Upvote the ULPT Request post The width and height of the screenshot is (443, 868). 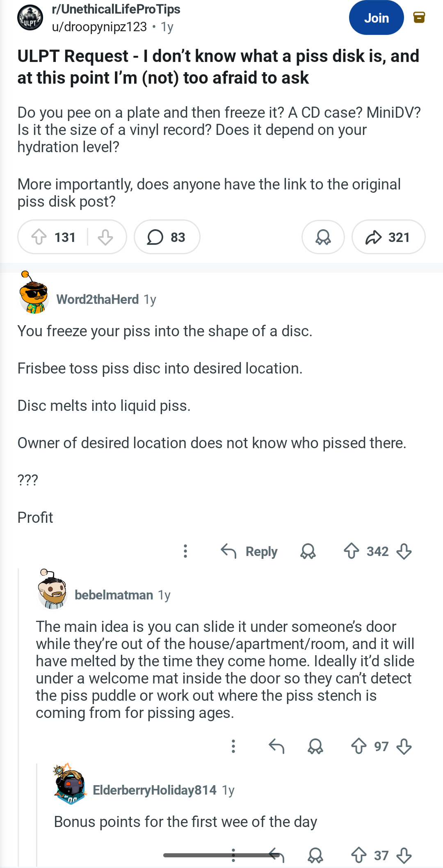click(39, 237)
